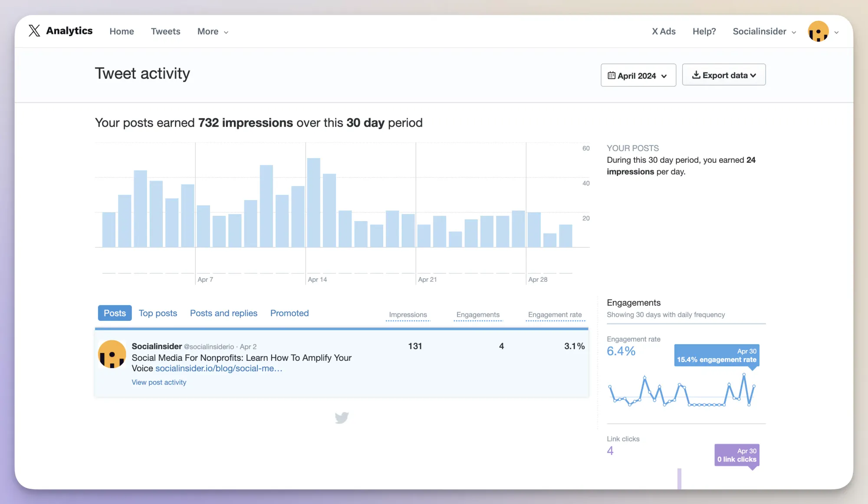Click the Apr 7 axis label
Screen dimensions: 868x504
205,280
